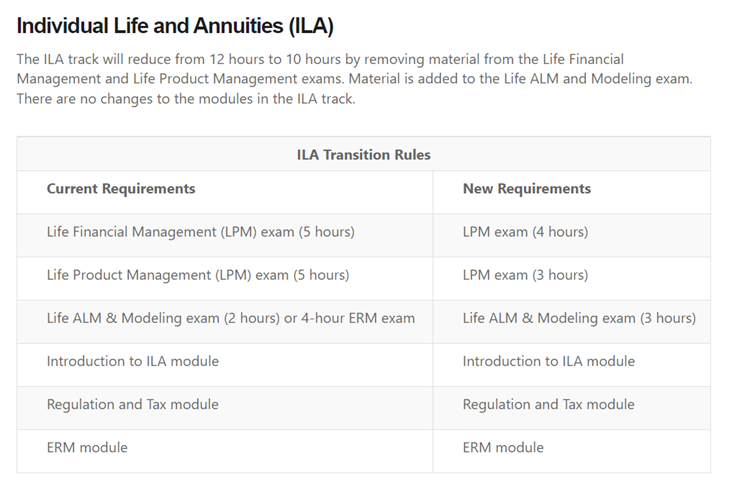Viewport: 729px width, 494px height.
Task: Select the New Requirements column header
Action: [x=527, y=189]
